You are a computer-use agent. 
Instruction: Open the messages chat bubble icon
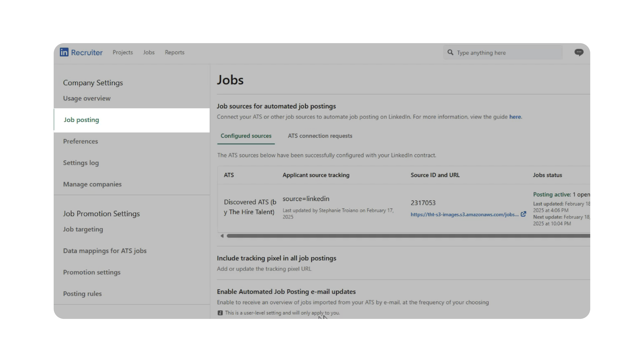[579, 52]
